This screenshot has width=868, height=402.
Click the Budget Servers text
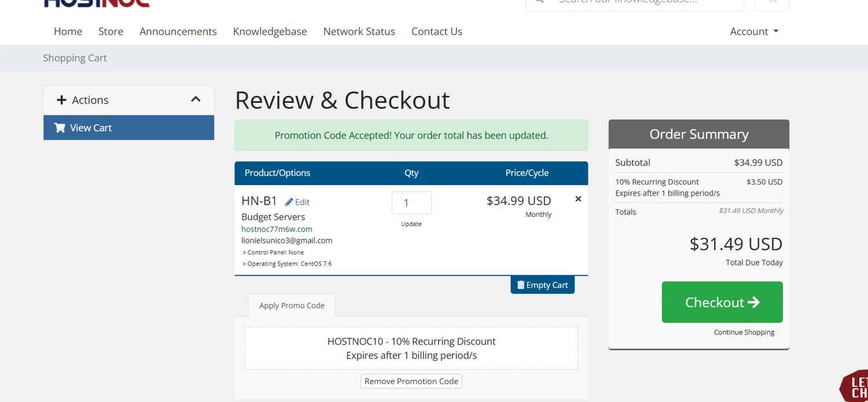pyautogui.click(x=273, y=217)
